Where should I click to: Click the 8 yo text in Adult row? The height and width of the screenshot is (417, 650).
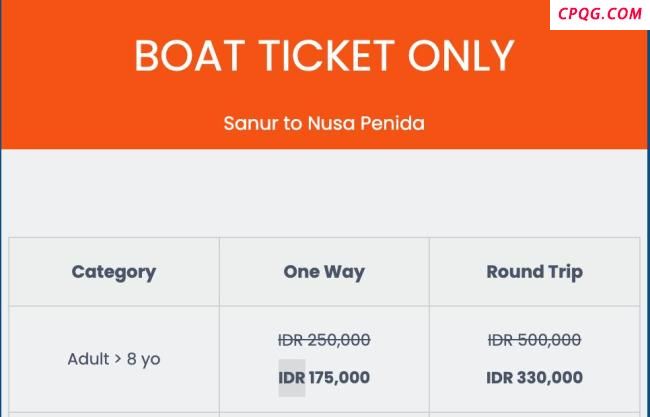coord(143,359)
